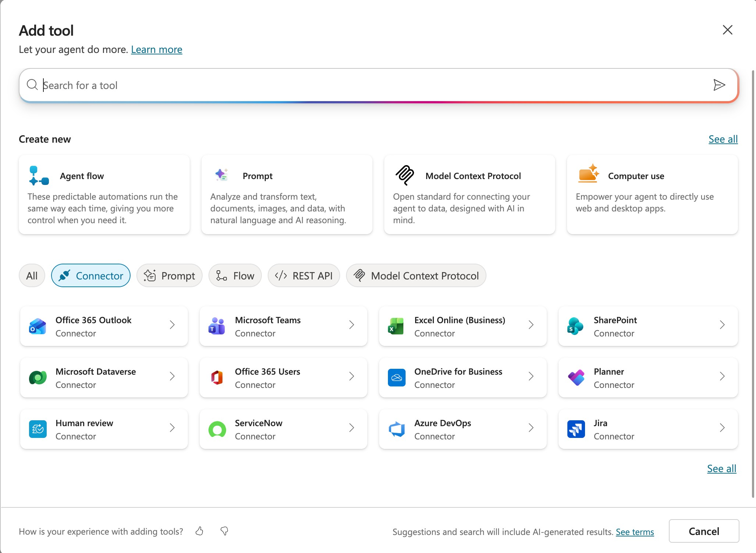This screenshot has width=756, height=553.
Task: Click the magnifier search icon
Action: pos(32,85)
